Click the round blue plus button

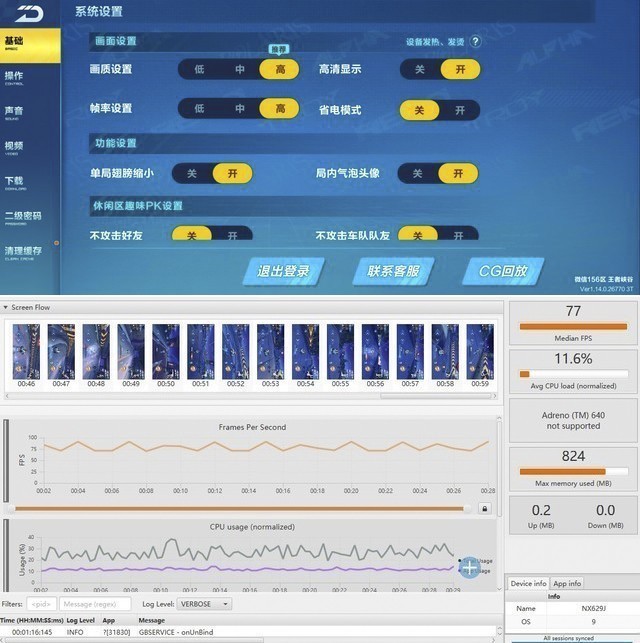click(x=469, y=568)
